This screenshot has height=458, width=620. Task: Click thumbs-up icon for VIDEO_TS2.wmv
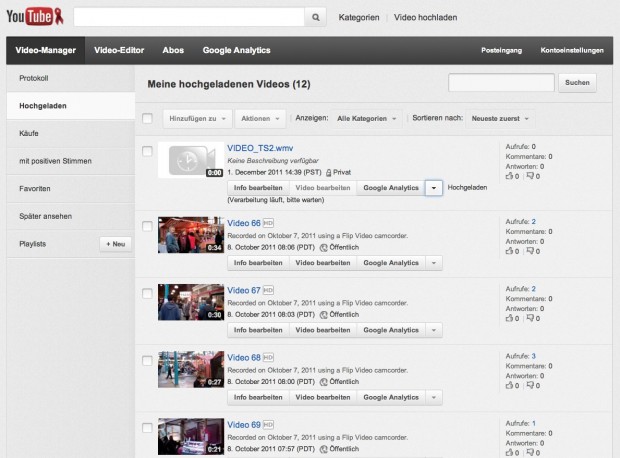click(x=509, y=176)
